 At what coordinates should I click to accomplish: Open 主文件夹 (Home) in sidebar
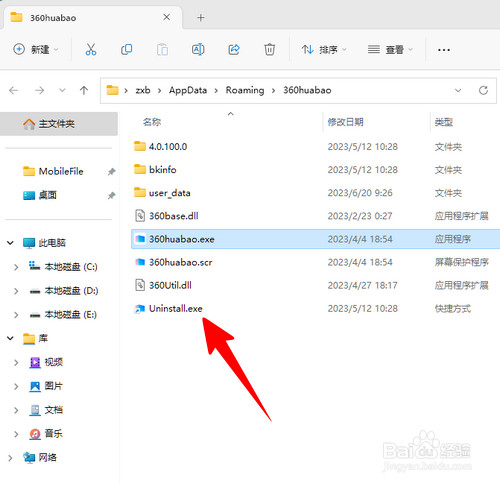pyautogui.click(x=59, y=124)
